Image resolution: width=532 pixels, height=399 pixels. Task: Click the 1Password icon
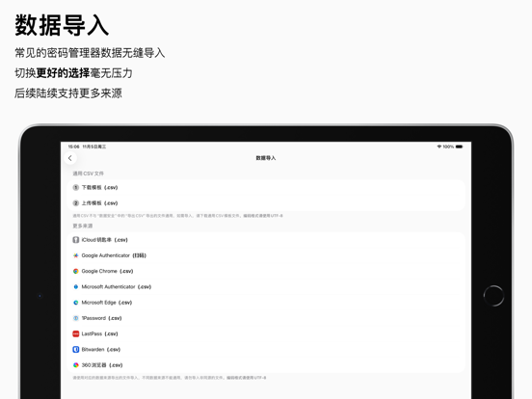click(x=76, y=318)
